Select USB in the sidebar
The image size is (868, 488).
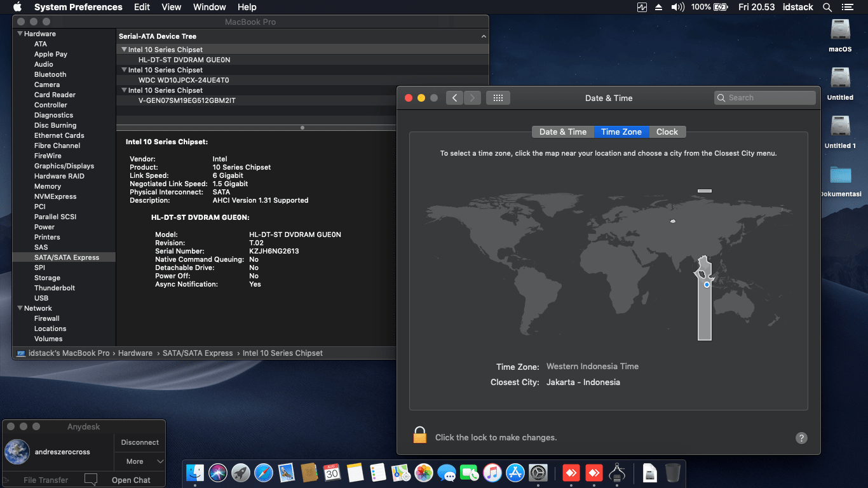point(41,298)
